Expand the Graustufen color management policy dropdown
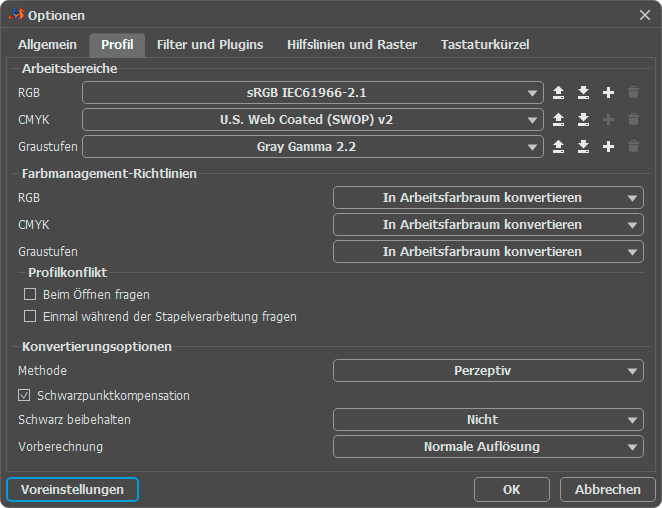 pyautogui.click(x=488, y=252)
